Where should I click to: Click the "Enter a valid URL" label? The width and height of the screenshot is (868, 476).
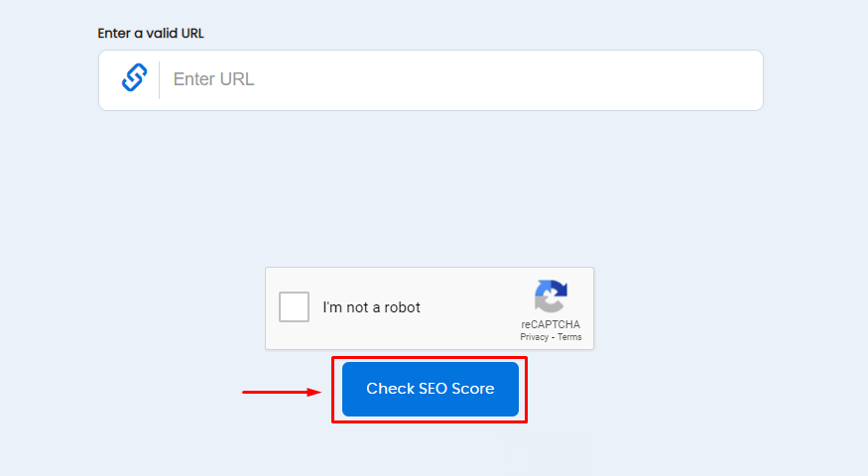[151, 33]
